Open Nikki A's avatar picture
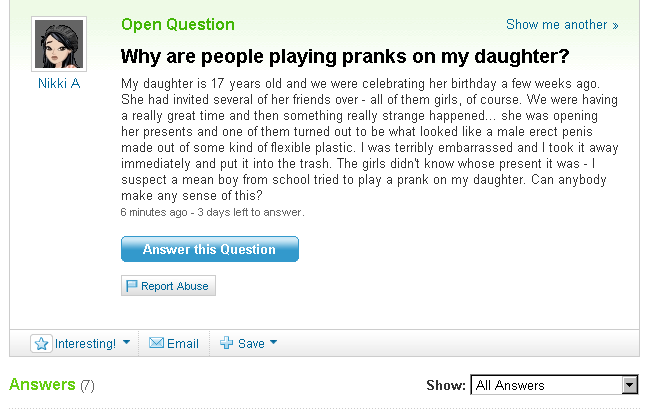The image size is (647, 412). [x=59, y=44]
